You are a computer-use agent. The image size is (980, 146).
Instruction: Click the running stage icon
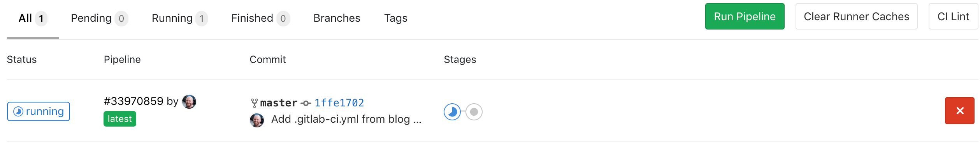(452, 112)
